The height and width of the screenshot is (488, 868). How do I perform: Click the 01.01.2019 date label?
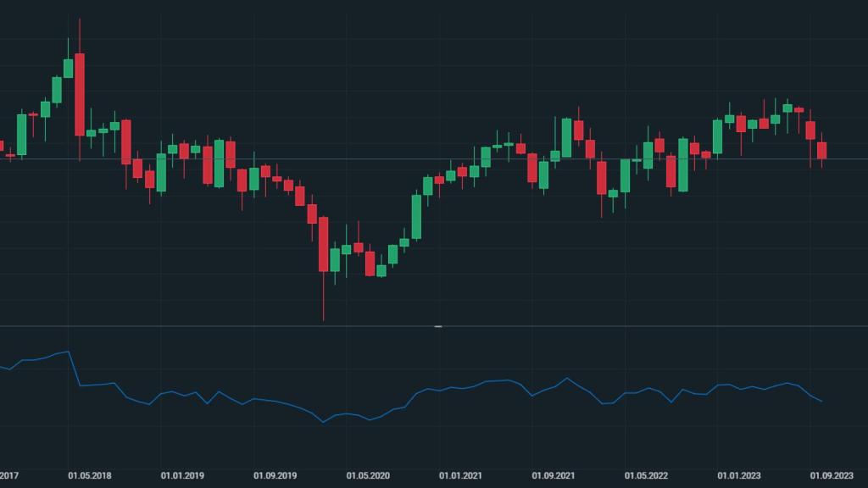click(183, 476)
